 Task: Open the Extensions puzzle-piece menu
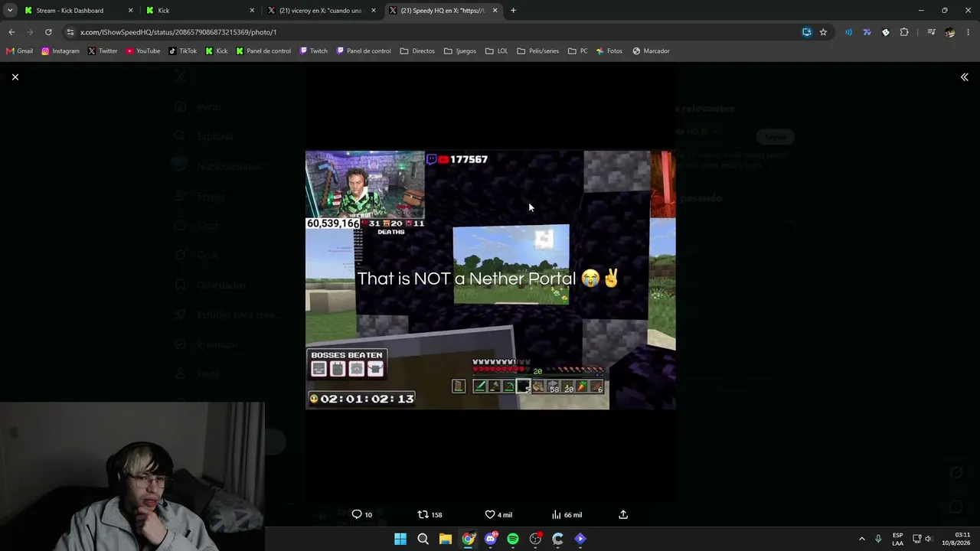point(904,32)
